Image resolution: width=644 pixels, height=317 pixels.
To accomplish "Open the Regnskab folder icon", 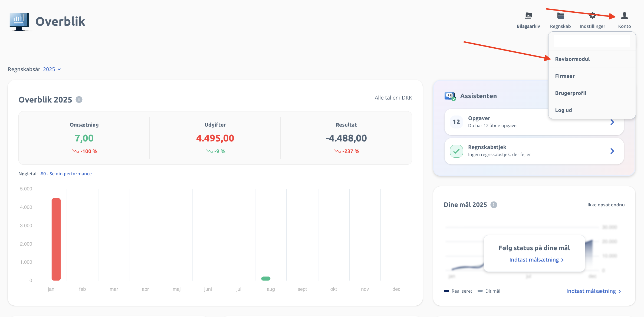I will (560, 16).
